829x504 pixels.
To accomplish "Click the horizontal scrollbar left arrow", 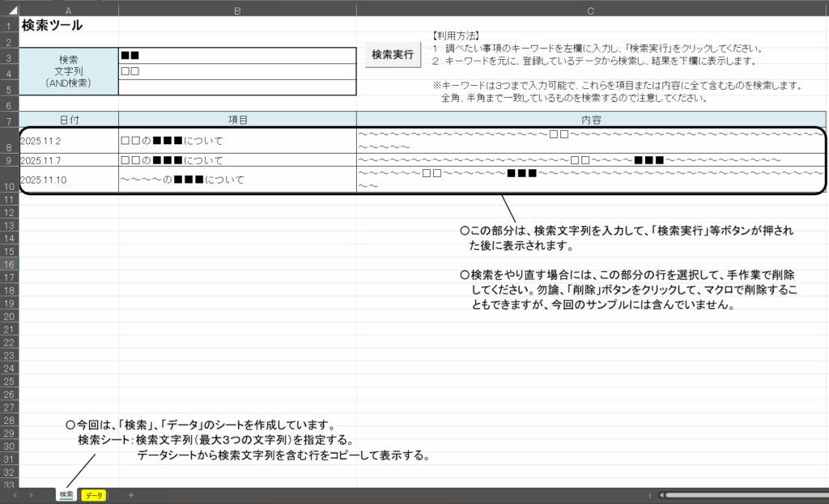I will (x=661, y=494).
